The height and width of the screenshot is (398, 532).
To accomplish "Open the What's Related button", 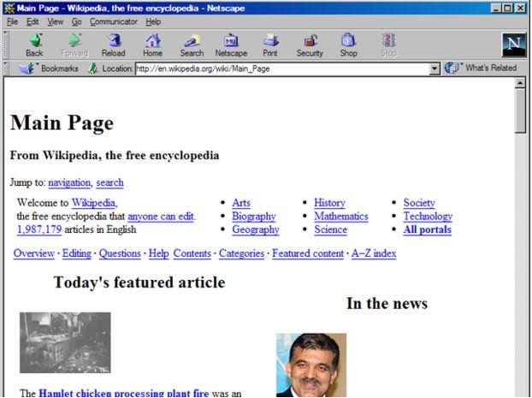I will coord(481,68).
